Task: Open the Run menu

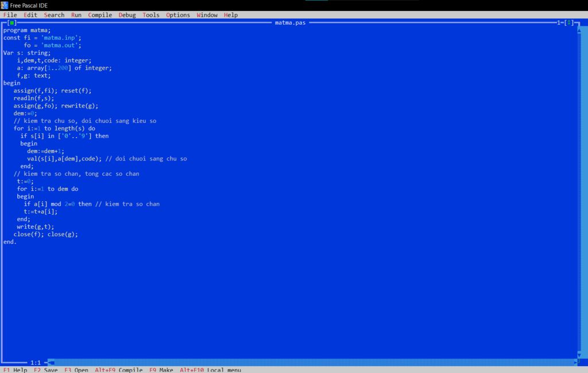Action: [76, 15]
